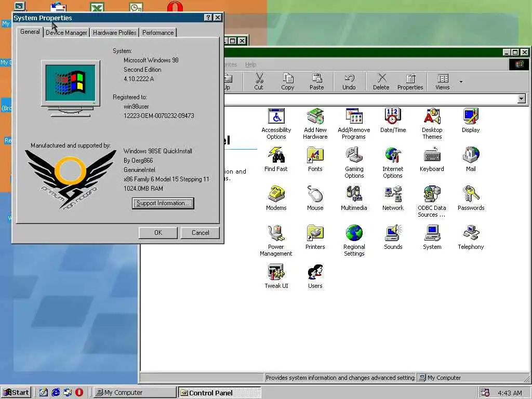Switch to Control Panel taskbar button

[220, 393]
